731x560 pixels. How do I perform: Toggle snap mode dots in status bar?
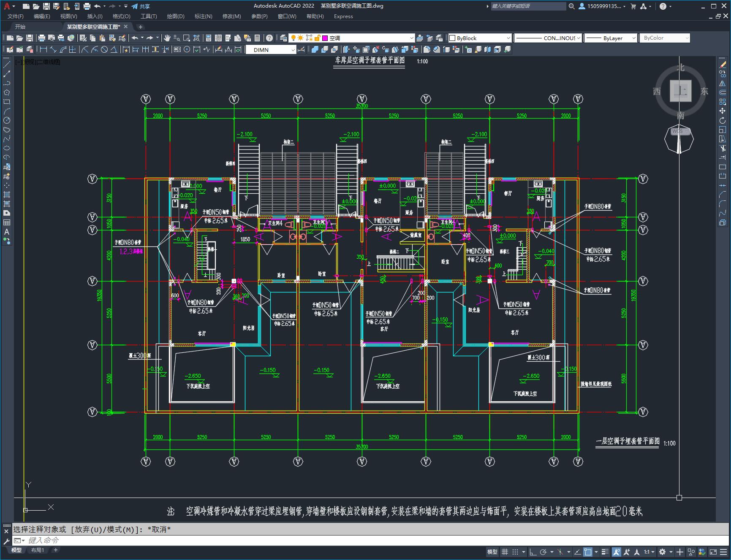[515, 552]
